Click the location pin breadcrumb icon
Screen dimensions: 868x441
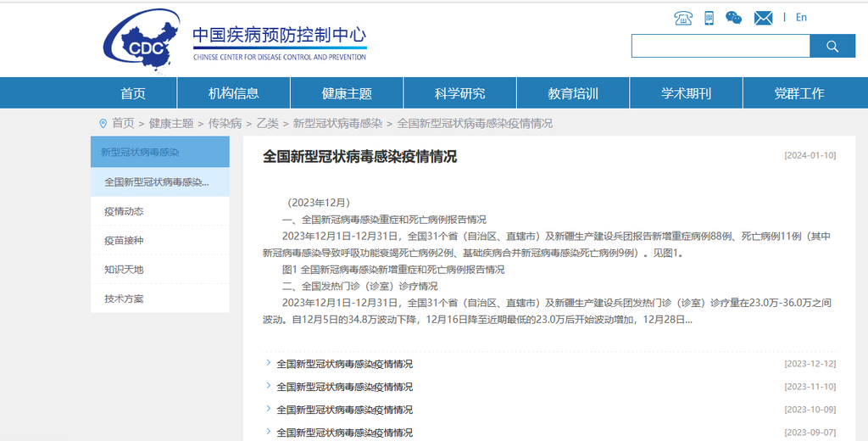(103, 123)
